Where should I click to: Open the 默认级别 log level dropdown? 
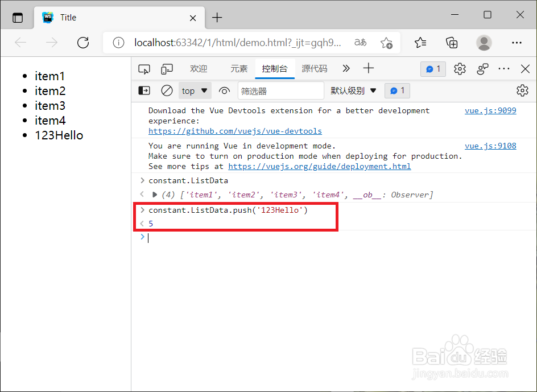353,91
